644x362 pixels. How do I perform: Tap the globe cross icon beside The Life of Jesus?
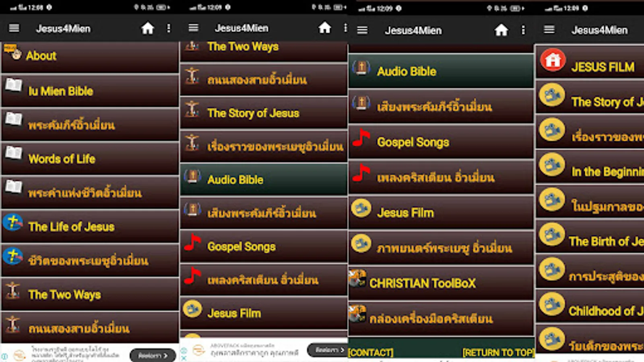click(13, 222)
